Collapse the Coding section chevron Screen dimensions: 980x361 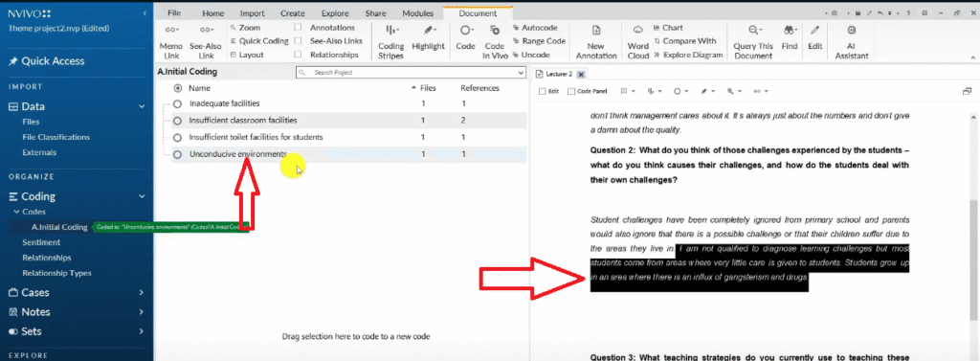coord(142,196)
